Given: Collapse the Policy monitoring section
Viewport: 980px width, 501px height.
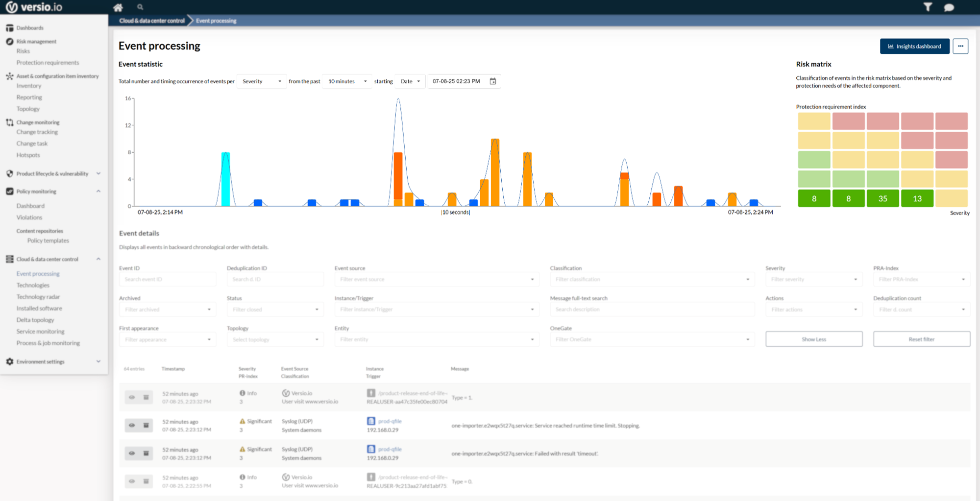Looking at the screenshot, I should click(x=98, y=191).
